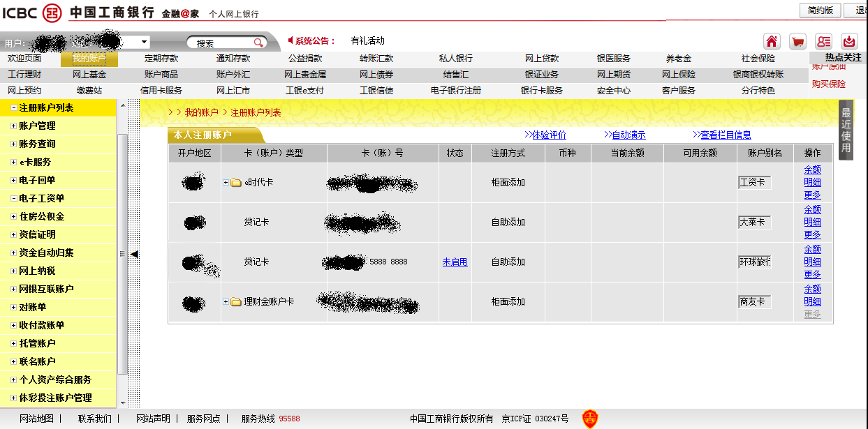Image resolution: width=868 pixels, height=429 pixels.
Task: Open the 最近使用 side tab
Action: click(x=846, y=130)
